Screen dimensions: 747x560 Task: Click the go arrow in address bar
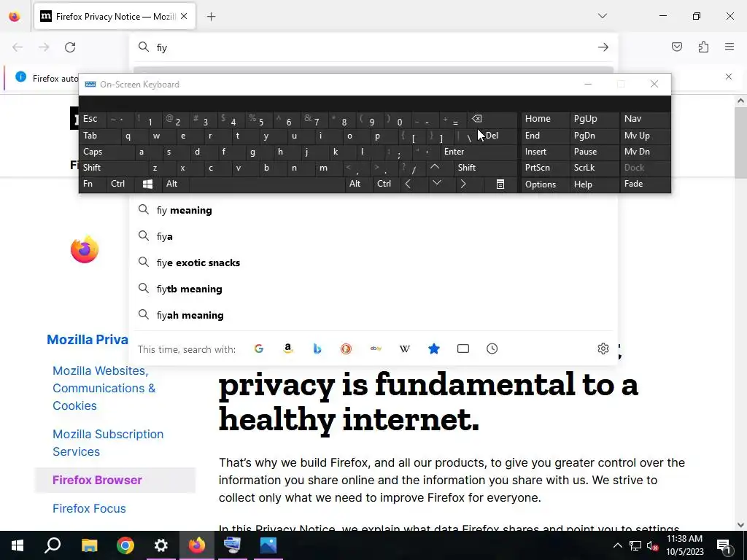click(603, 47)
